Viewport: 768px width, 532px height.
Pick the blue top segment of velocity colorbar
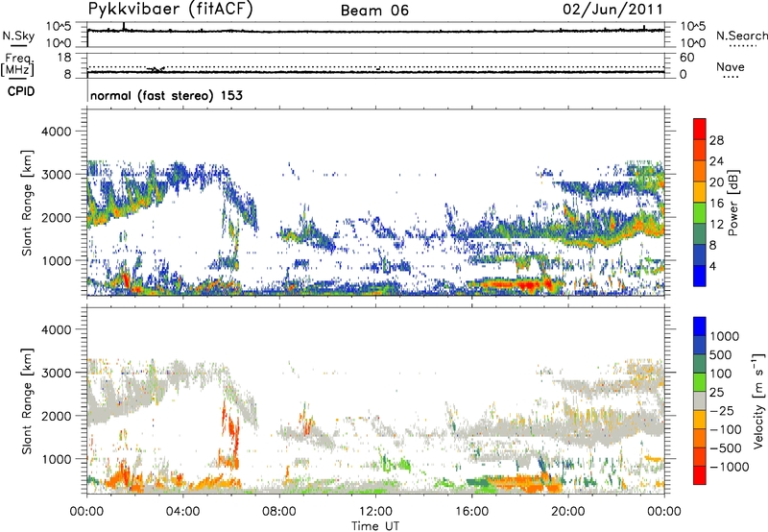[x=700, y=326]
